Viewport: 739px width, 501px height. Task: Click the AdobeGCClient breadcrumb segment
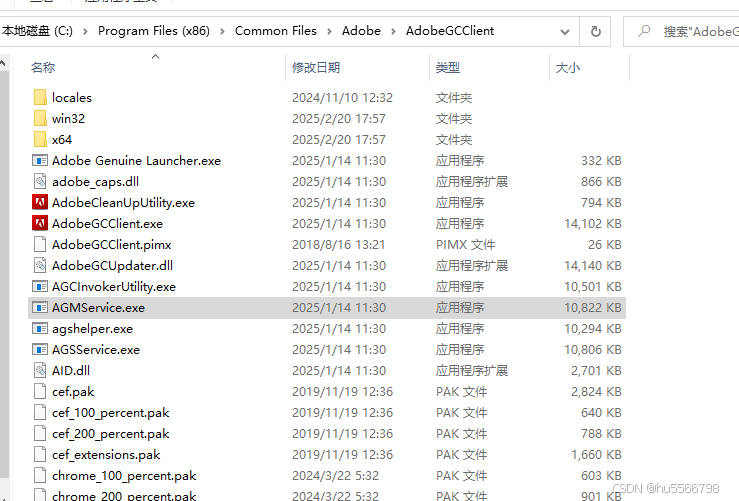tap(450, 31)
